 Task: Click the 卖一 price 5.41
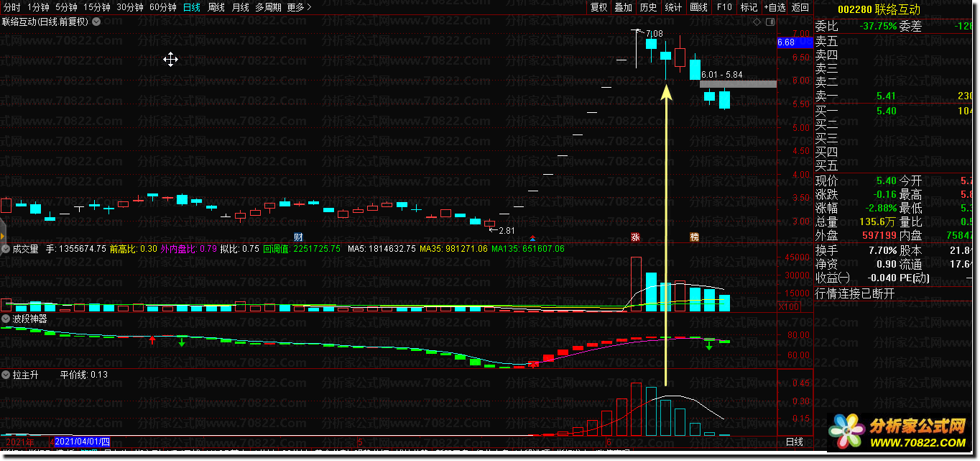click(x=885, y=96)
